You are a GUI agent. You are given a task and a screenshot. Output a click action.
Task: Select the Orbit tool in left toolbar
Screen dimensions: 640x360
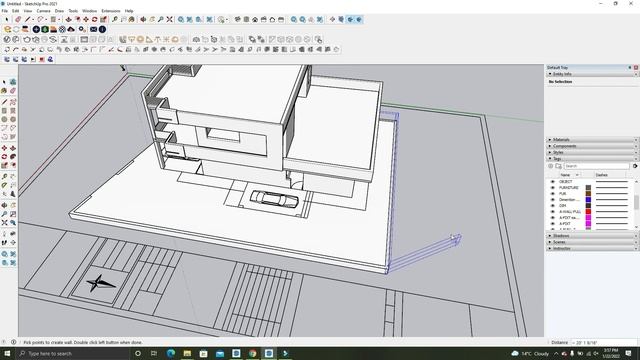4,205
